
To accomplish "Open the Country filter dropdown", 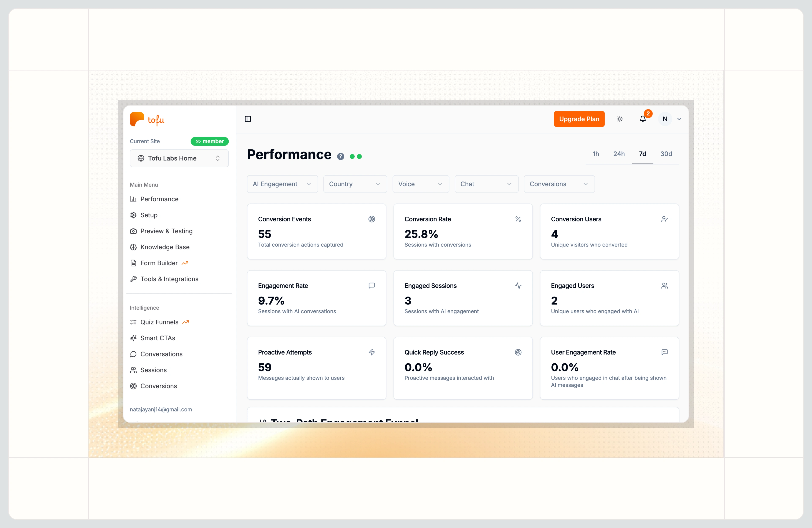I will (x=355, y=184).
